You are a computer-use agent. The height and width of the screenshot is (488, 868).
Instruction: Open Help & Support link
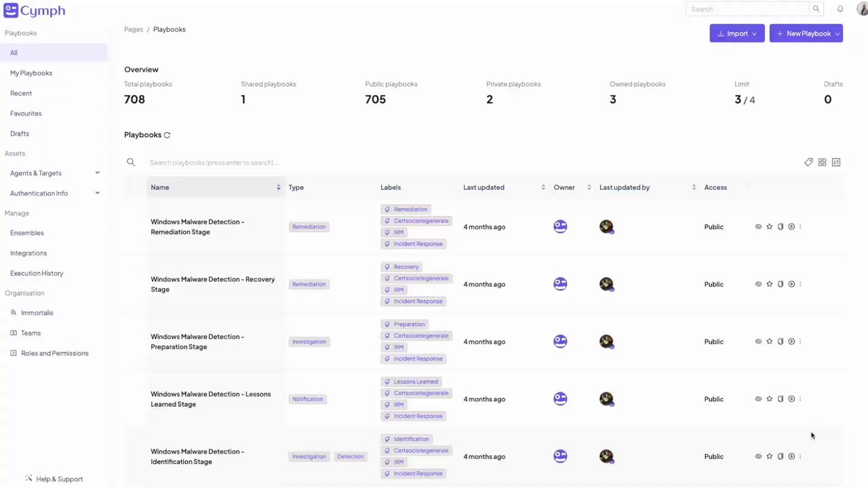(59, 479)
